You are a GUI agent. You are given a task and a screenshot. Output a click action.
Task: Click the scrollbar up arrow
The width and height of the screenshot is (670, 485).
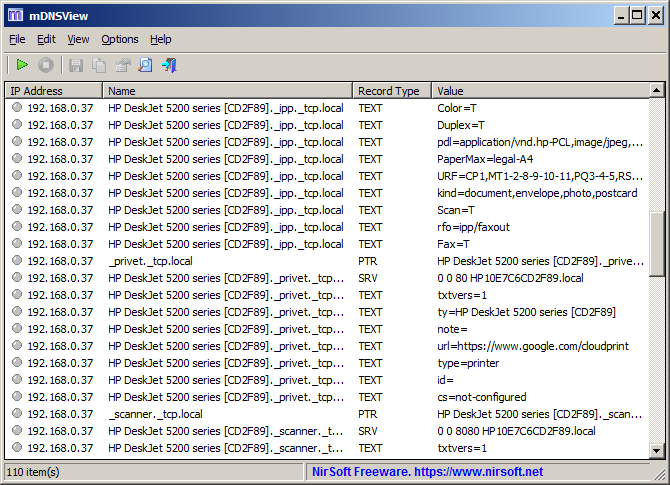pos(656,90)
